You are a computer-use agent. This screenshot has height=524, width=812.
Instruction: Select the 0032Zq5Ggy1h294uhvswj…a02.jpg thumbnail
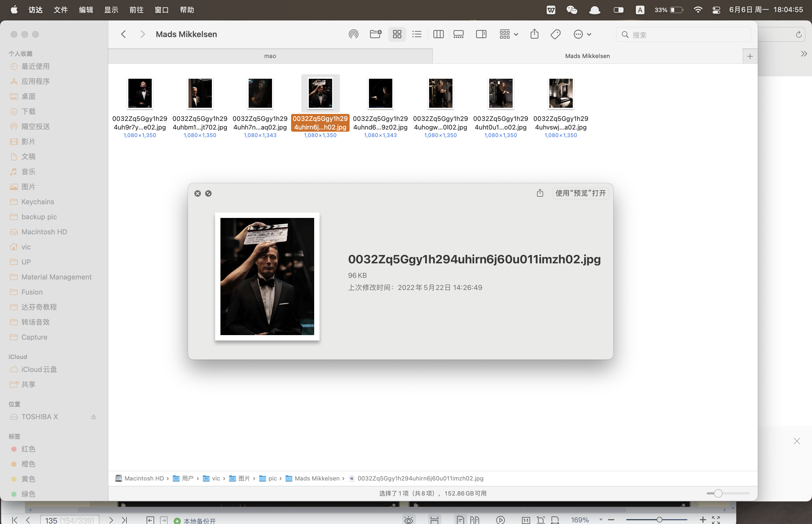coord(561,94)
